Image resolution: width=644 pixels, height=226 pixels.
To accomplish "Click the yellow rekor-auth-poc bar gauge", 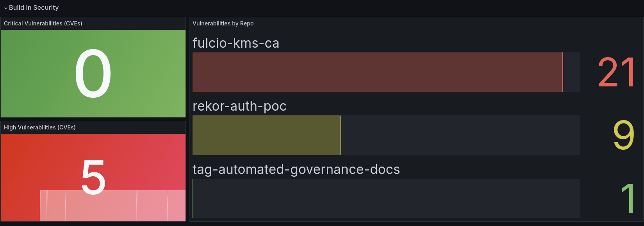I will (x=266, y=135).
